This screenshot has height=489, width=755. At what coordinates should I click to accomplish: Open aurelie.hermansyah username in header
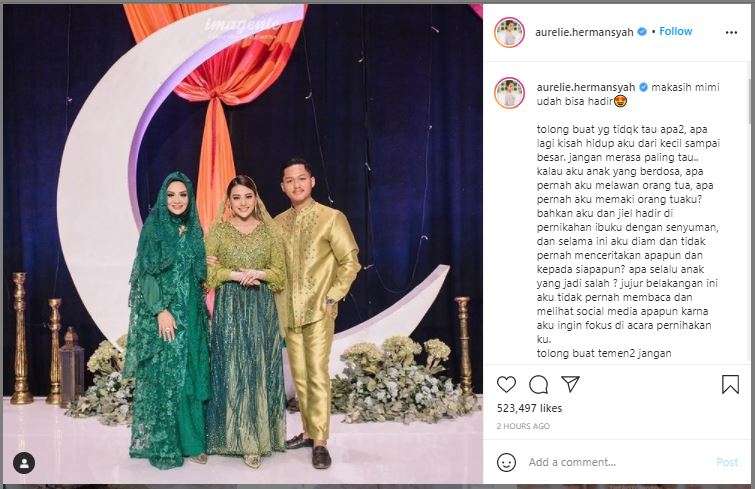point(584,32)
